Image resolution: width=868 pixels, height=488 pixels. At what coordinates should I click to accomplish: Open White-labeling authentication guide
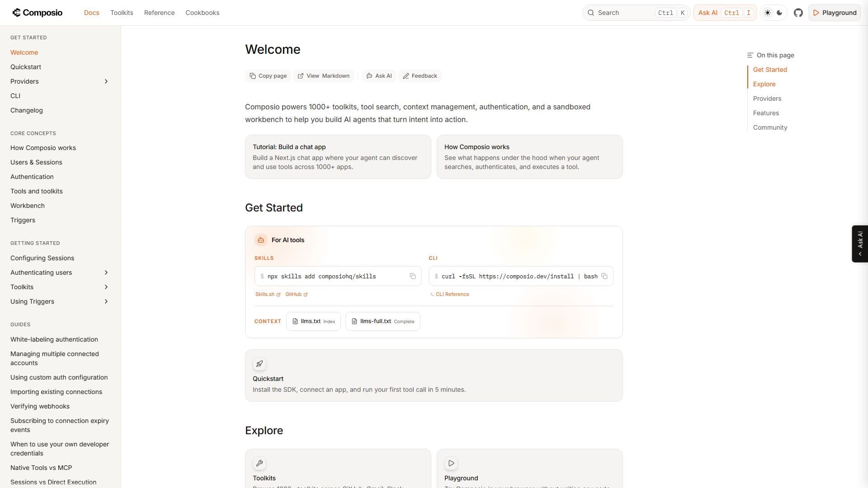coord(54,339)
